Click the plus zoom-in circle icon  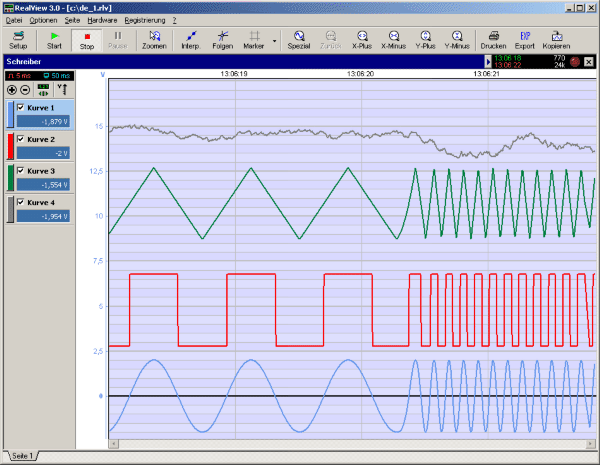click(x=12, y=90)
